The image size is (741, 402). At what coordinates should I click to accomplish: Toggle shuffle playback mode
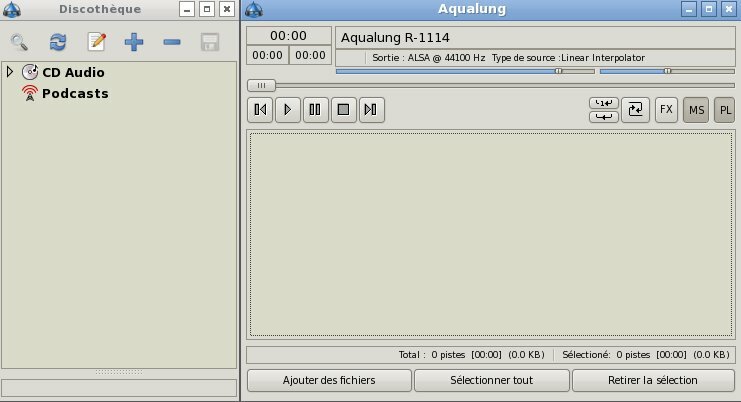[x=635, y=110]
